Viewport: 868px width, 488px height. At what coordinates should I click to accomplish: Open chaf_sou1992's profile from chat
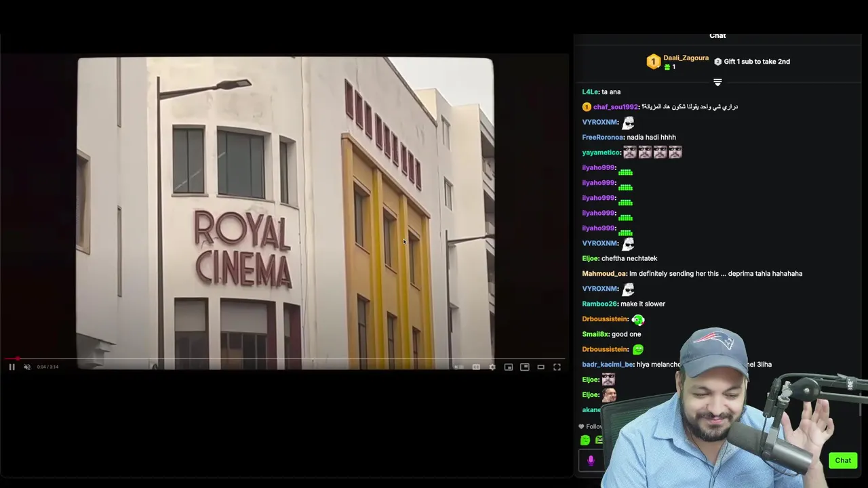click(616, 107)
